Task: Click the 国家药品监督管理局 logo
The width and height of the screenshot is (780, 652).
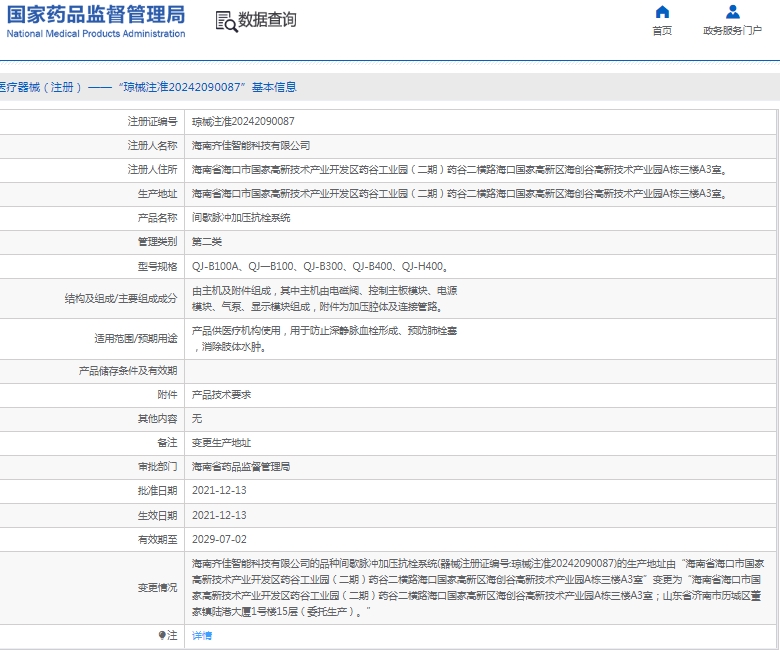Action: click(x=96, y=14)
